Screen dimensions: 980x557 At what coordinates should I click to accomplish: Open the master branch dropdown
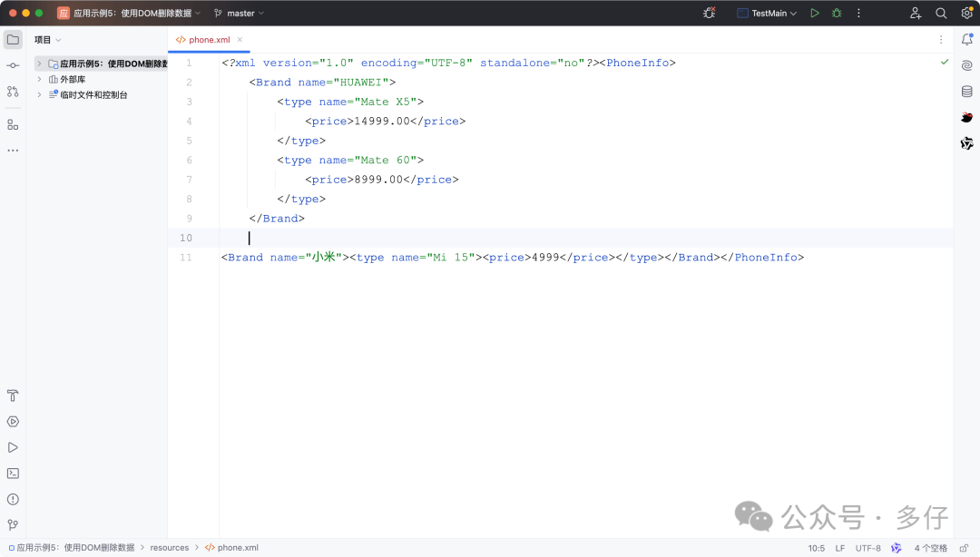[239, 13]
